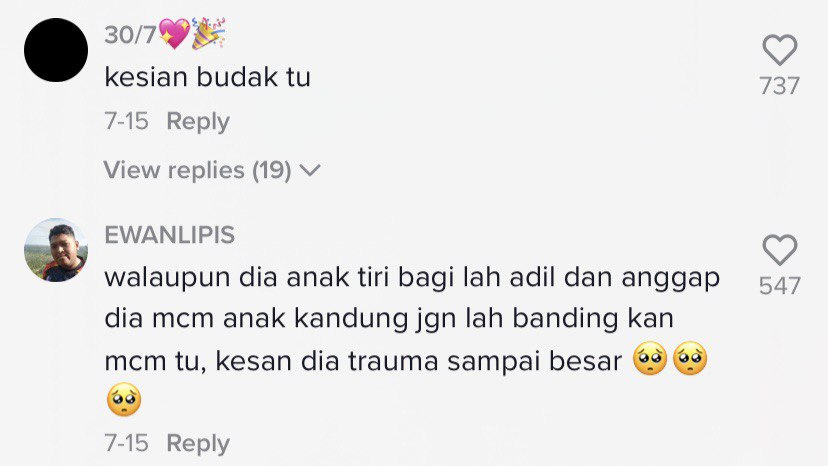Expand View replies (19) chevron
This screenshot has width=828, height=466.
coord(310,171)
